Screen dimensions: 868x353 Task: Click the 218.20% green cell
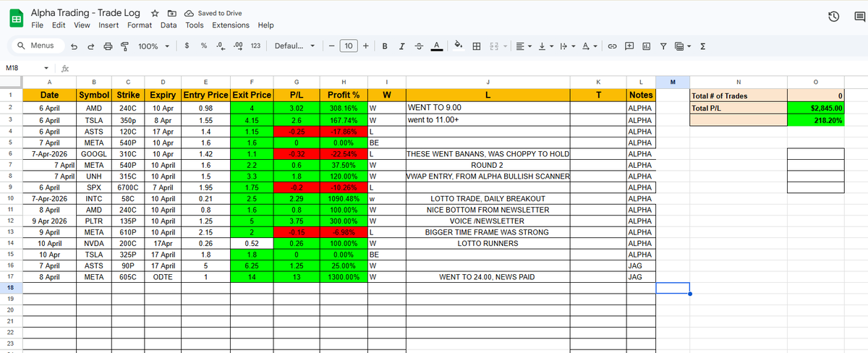coord(815,119)
